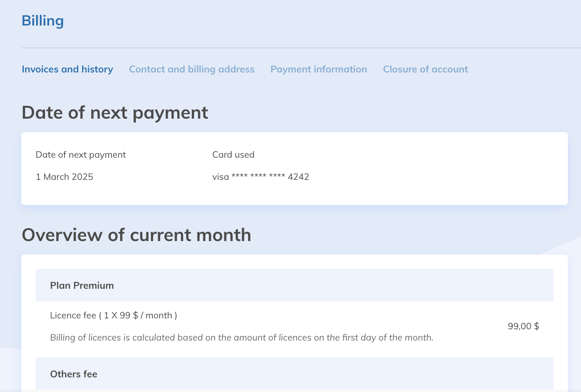
Task: Open the Closure of account tab
Action: click(x=425, y=69)
